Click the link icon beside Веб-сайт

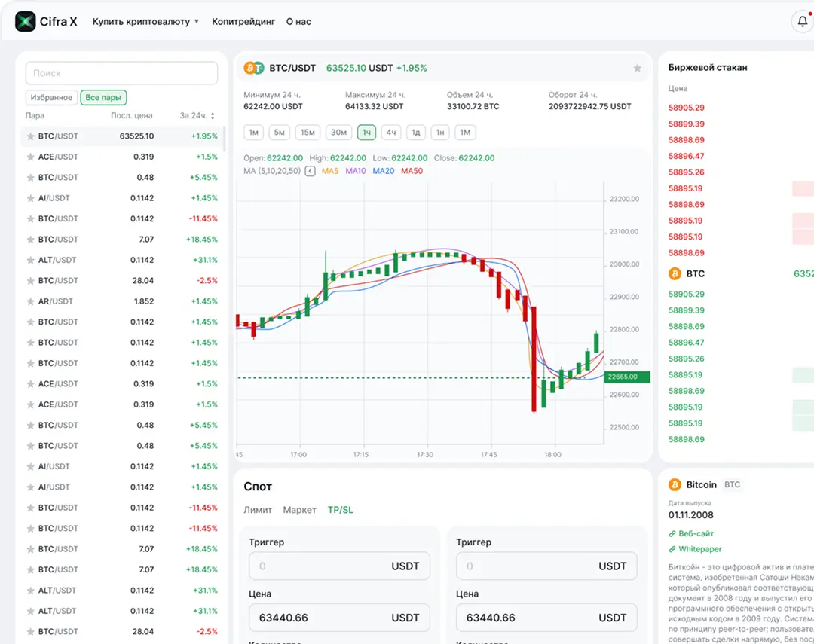(672, 533)
